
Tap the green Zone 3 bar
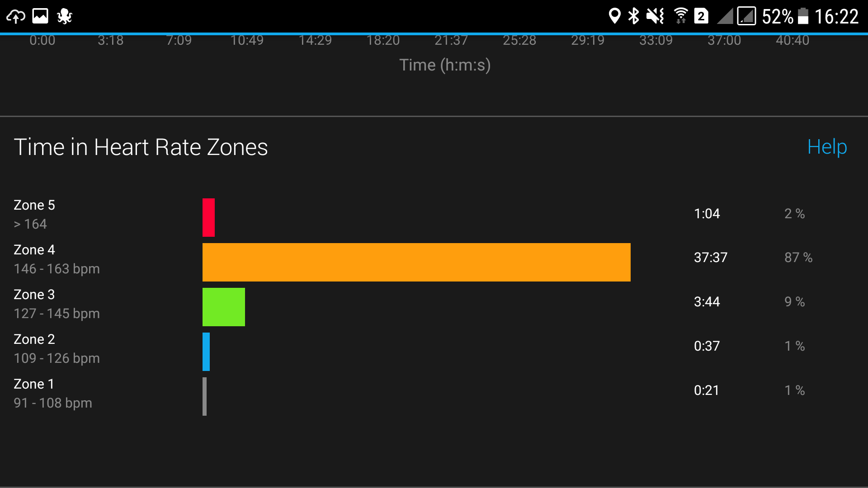coord(224,307)
